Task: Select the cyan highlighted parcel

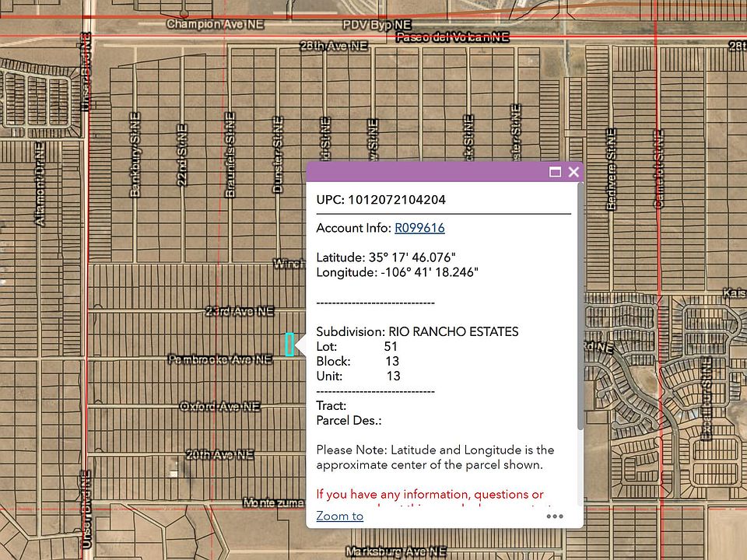Action: pyautogui.click(x=289, y=345)
